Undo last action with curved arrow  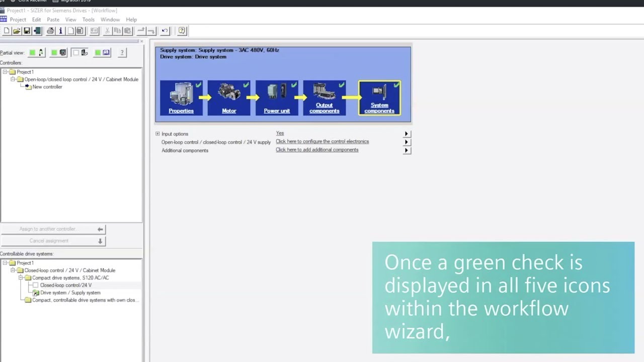(x=165, y=31)
